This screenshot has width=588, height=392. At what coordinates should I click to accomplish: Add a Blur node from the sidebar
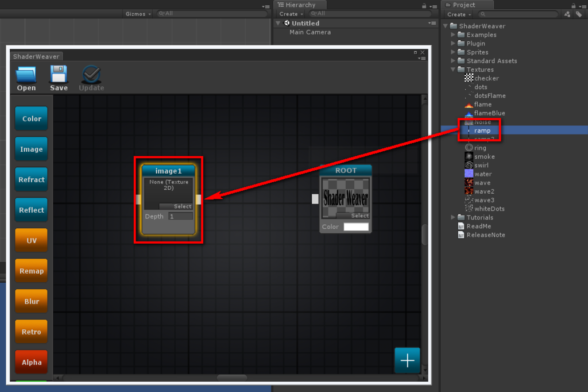[x=32, y=301]
